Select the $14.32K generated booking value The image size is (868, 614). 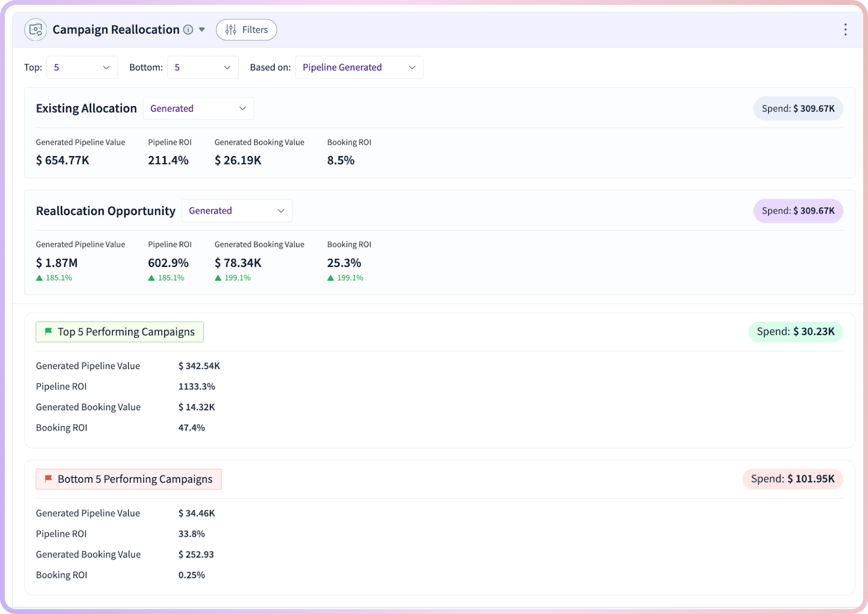[196, 407]
